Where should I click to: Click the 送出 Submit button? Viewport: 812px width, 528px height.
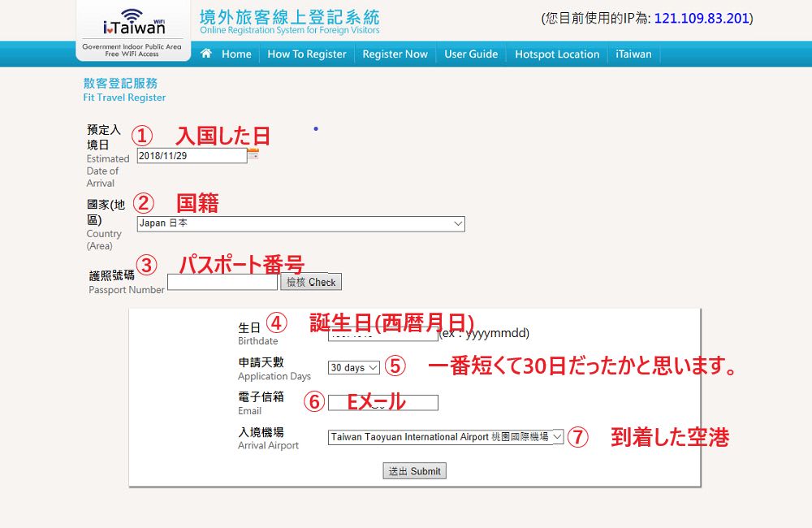414,471
